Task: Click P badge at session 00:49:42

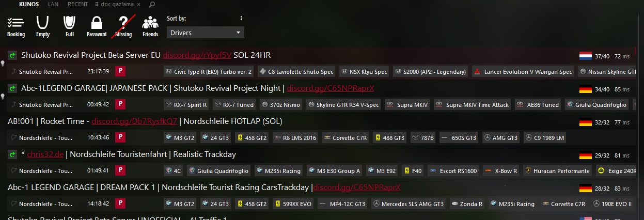Action: point(120,105)
